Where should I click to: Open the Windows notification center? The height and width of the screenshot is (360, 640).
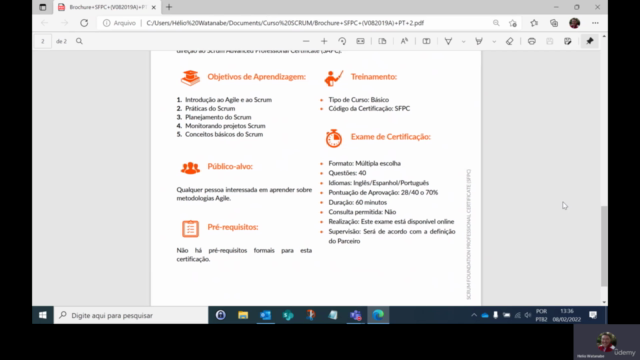point(593,315)
